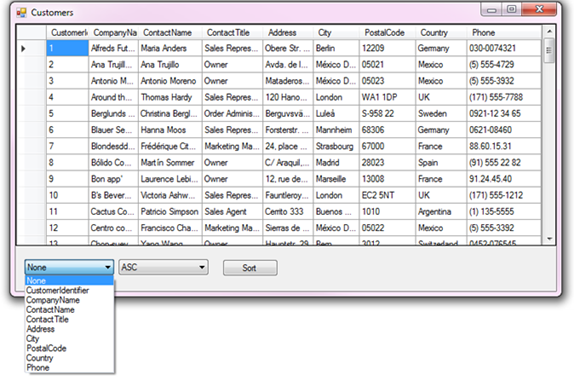Screen dimensions: 574x381
Task: Click the 'Cerrito 333' address cell
Action: (x=288, y=212)
